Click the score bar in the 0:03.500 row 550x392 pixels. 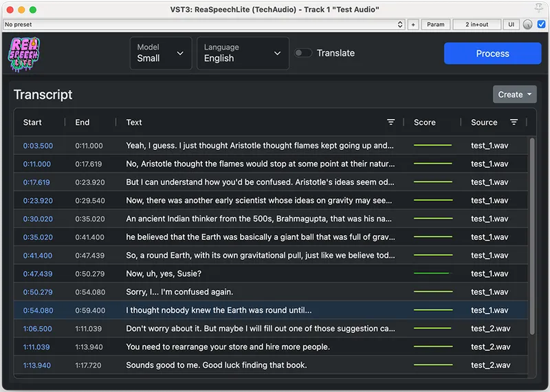pyautogui.click(x=433, y=145)
